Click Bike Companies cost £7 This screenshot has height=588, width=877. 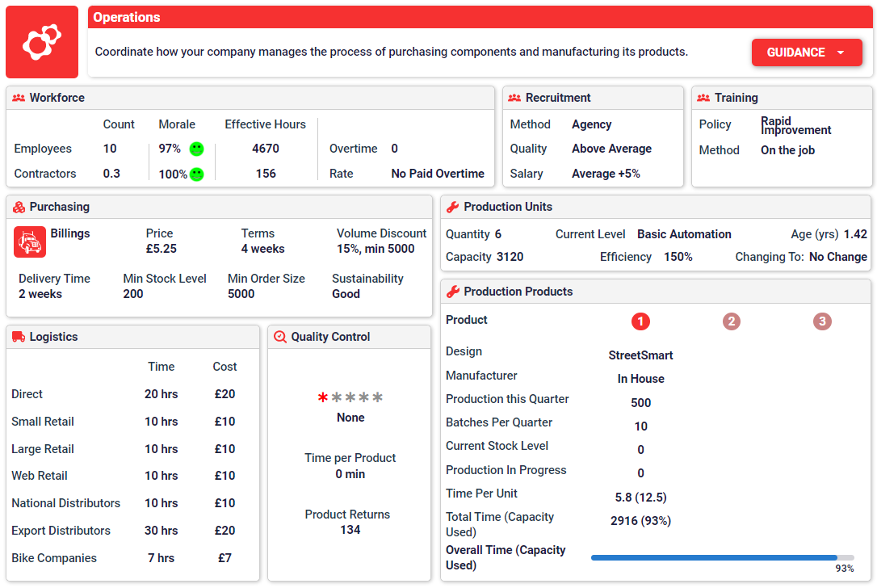pos(224,558)
